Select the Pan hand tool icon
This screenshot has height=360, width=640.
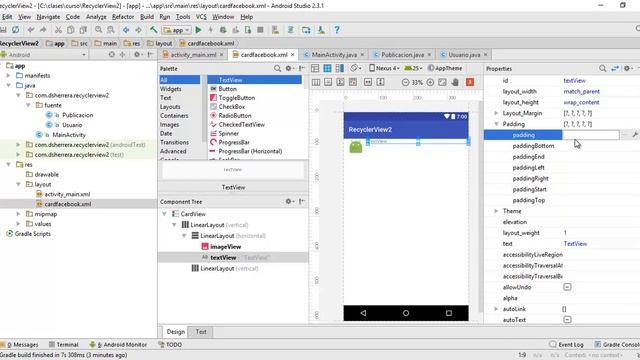(x=455, y=82)
